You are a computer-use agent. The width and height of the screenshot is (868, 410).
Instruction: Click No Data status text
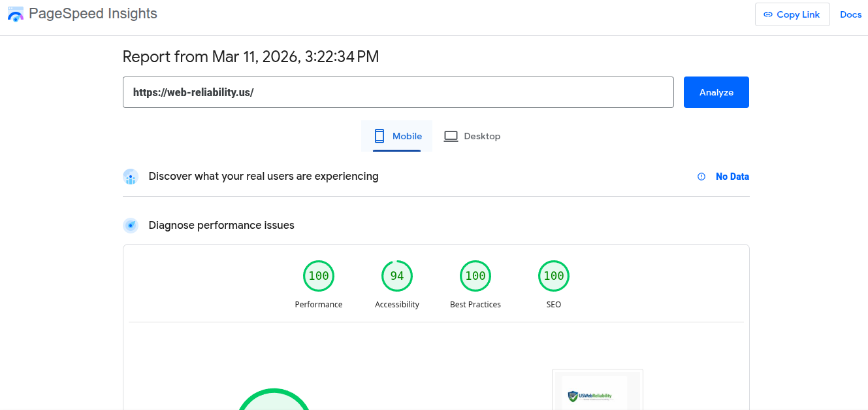pyautogui.click(x=732, y=176)
